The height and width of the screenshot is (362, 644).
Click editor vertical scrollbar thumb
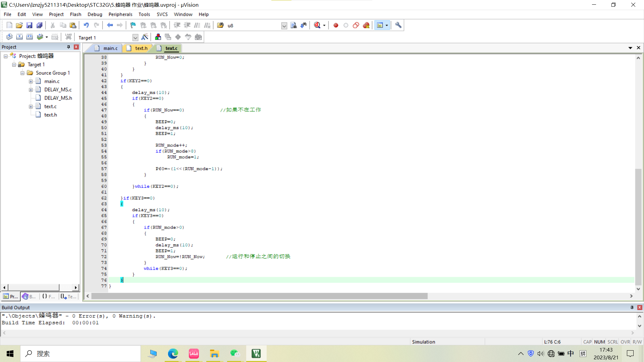[638, 227]
